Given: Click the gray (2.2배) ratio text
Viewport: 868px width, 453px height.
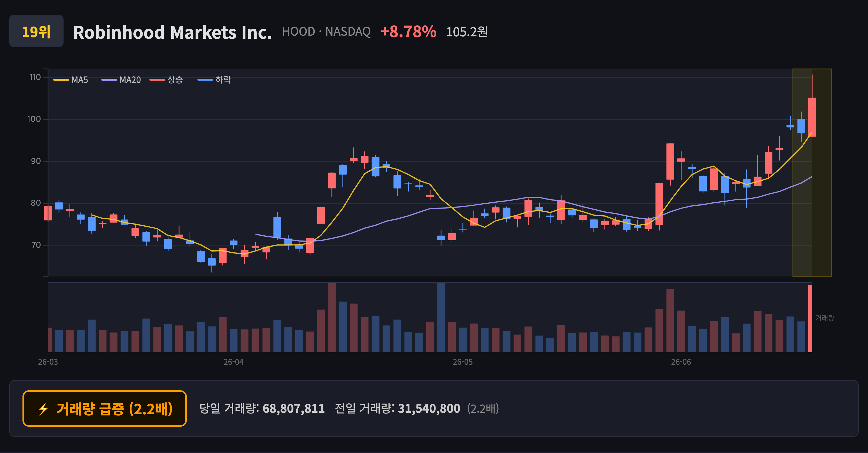Looking at the screenshot, I should (483, 409).
